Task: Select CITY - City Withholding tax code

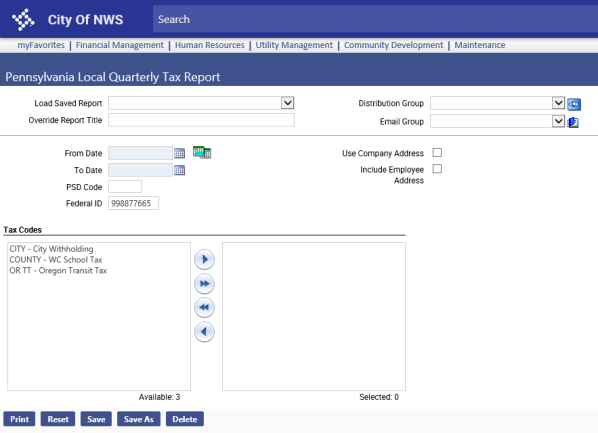Action: pyautogui.click(x=51, y=249)
